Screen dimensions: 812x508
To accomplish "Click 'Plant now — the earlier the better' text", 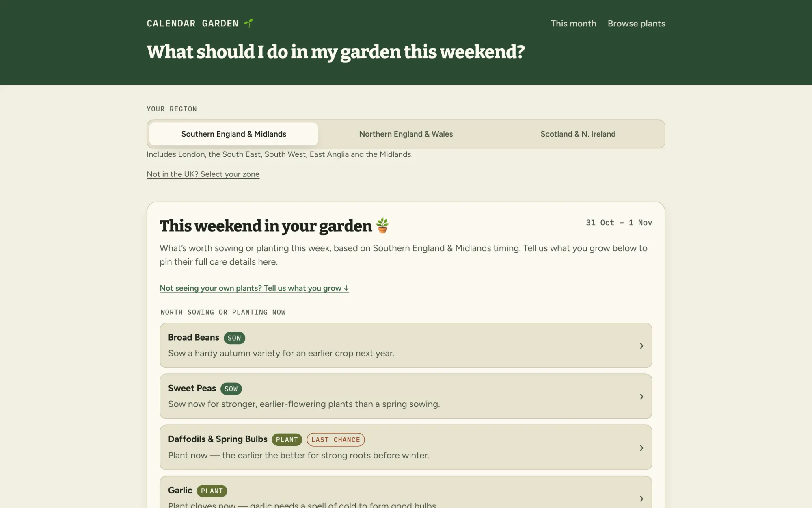I will click(299, 456).
